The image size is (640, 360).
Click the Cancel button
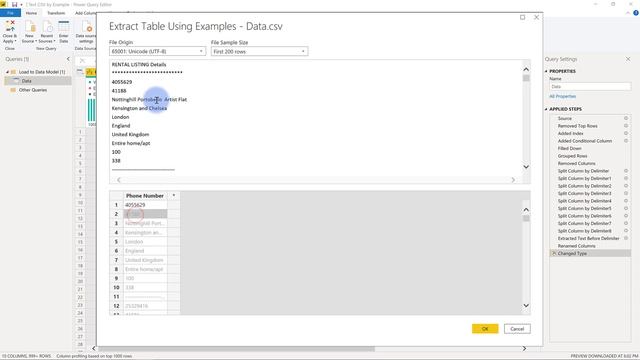click(x=517, y=329)
